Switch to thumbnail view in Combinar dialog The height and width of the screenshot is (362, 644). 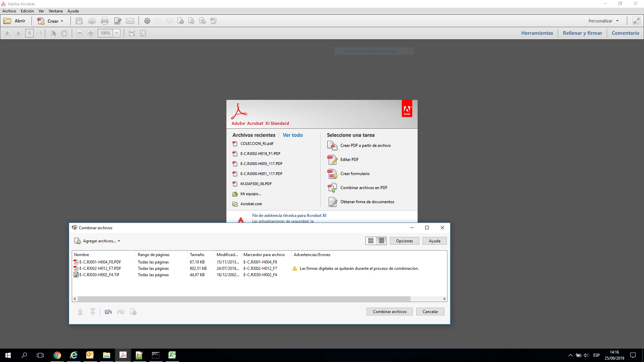371,241
